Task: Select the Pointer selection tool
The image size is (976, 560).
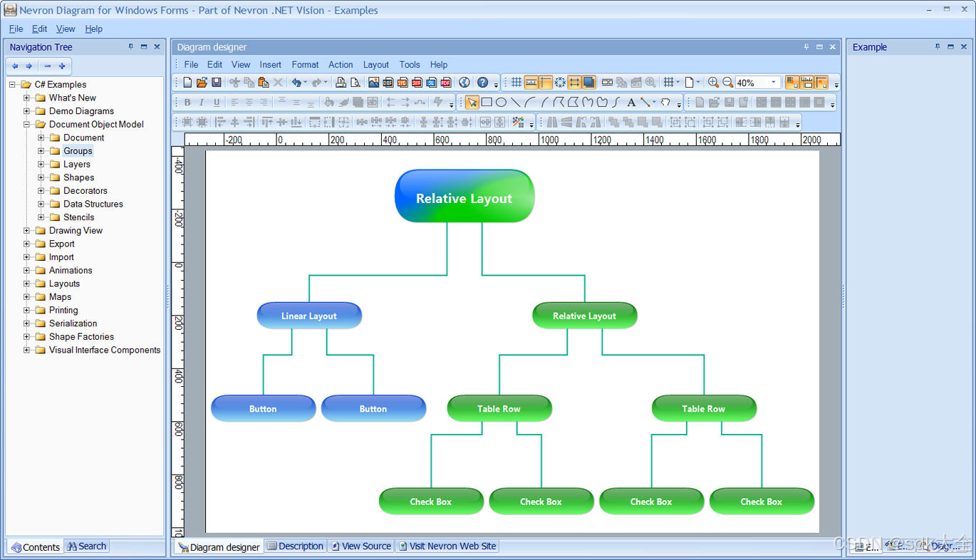Action: tap(472, 103)
